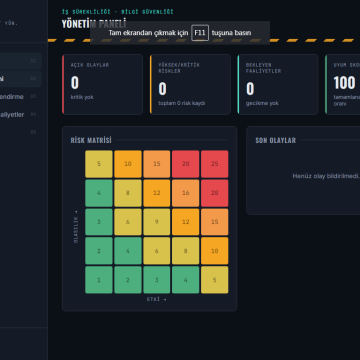Select cell 3 in the row starting with 1
Screen dimensions: 360x360
157,280
